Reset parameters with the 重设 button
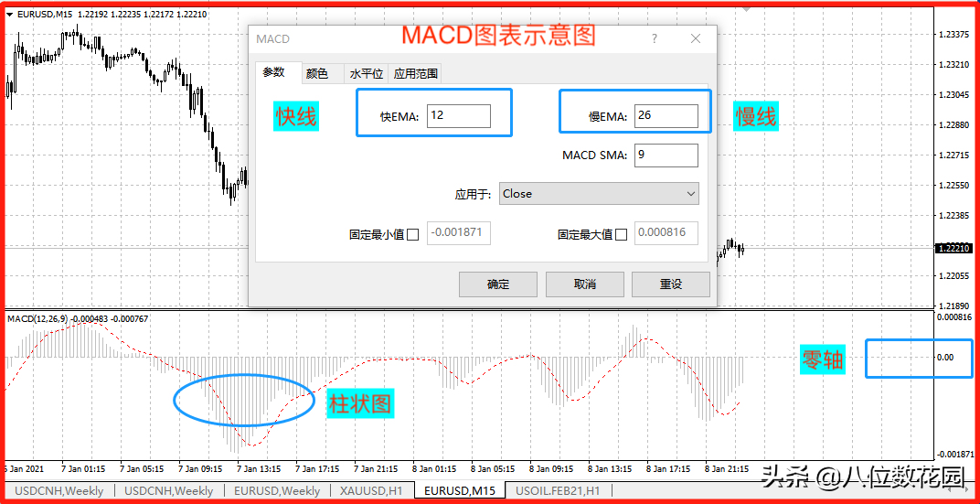Viewport: 980px width, 504px height. pyautogui.click(x=671, y=284)
